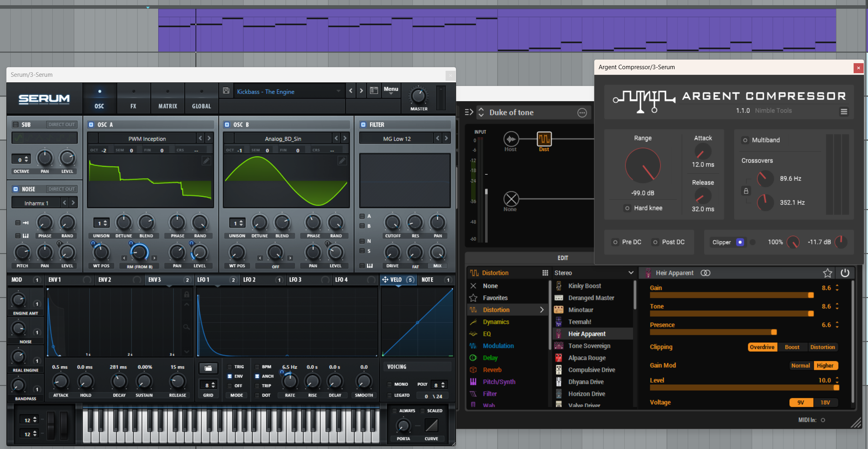Toggle OSC B on or off
868x449 pixels.
coord(227,125)
